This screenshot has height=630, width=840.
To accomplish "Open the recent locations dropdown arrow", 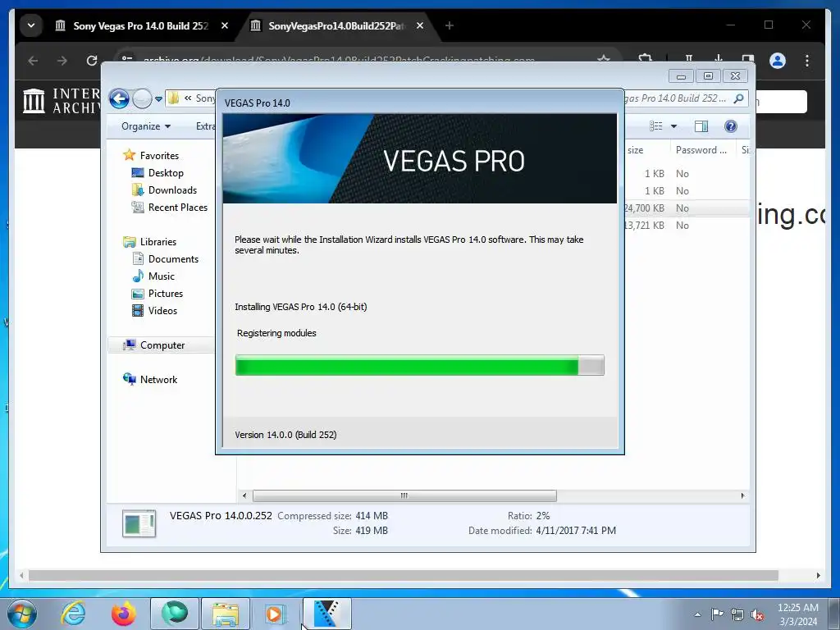I will tap(158, 99).
